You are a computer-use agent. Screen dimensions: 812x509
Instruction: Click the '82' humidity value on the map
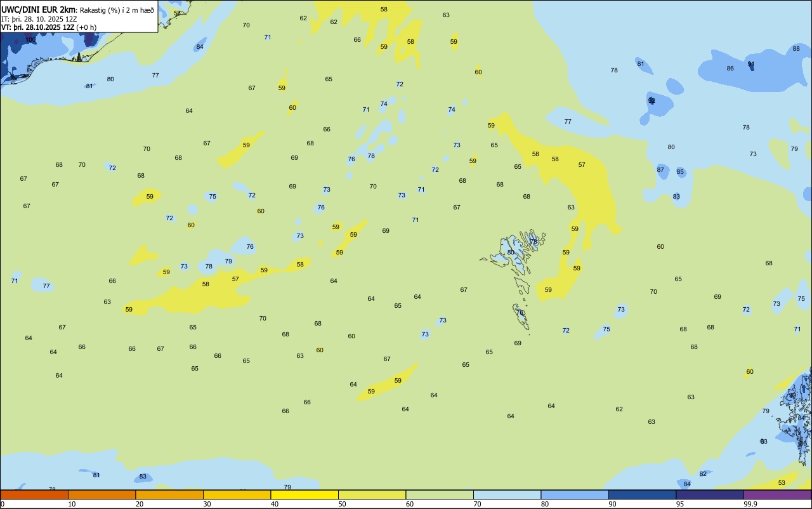coord(703,474)
